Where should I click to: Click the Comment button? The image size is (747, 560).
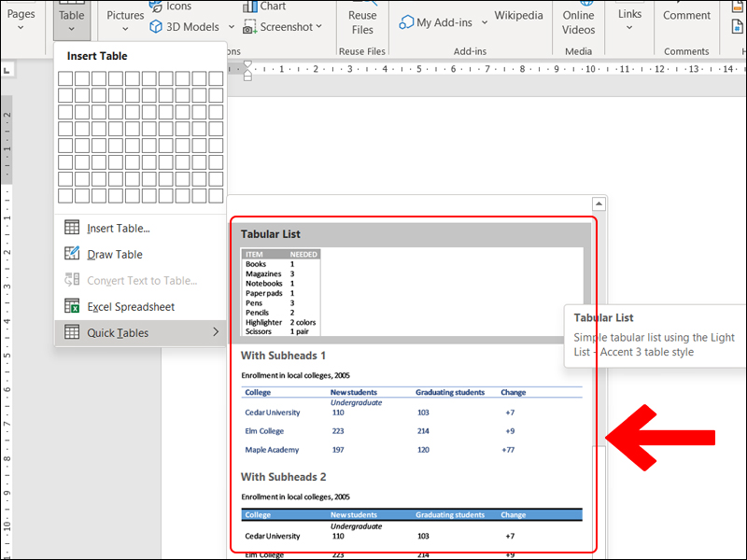686,16
